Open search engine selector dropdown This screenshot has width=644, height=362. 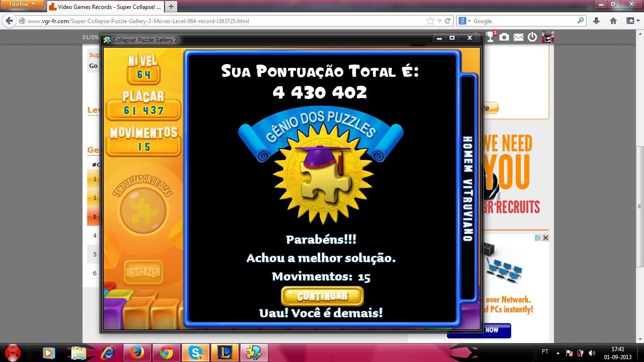tap(464, 21)
